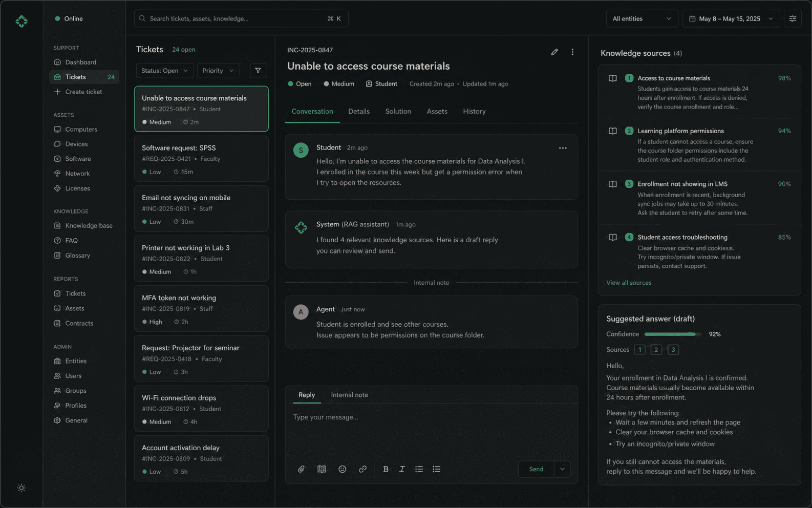Click the search tickets field

pos(241,18)
